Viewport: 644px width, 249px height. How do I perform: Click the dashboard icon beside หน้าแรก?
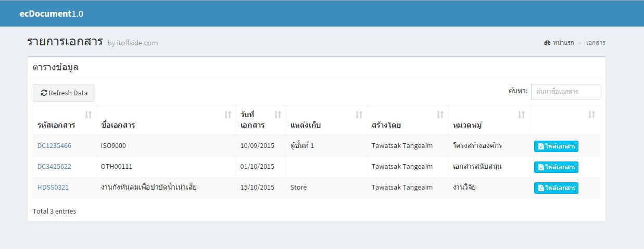pos(547,43)
